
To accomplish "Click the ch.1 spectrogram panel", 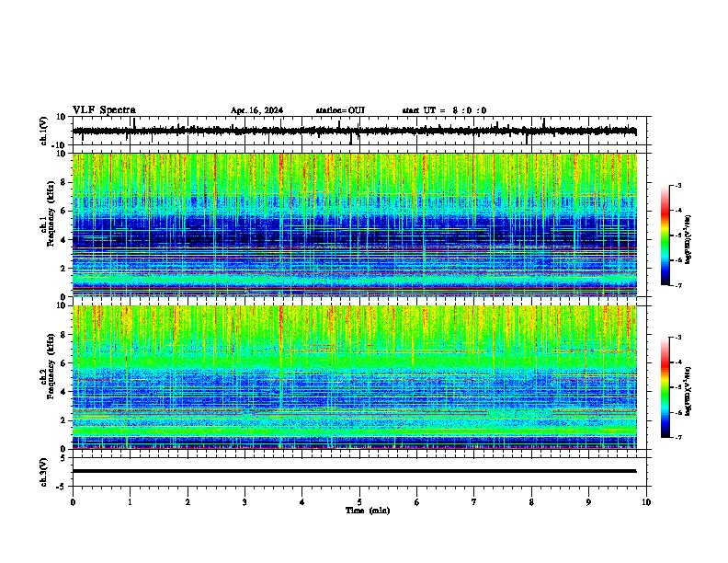I will [x=355, y=224].
